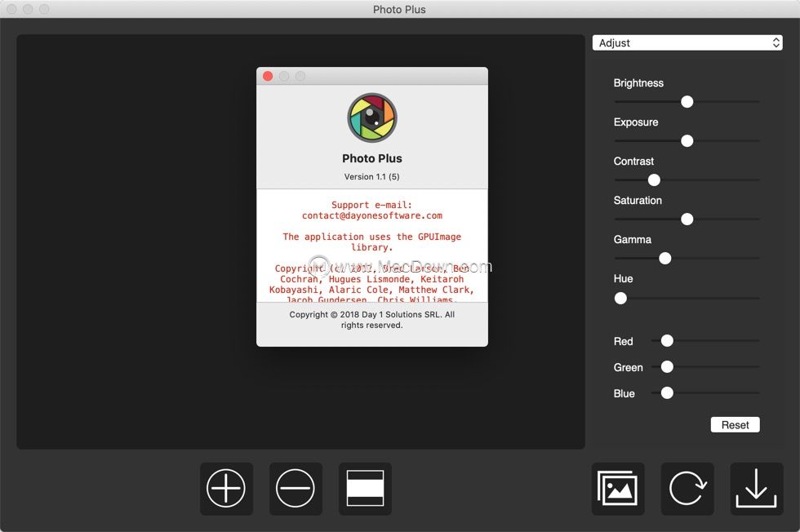Click the Gamma label

tap(632, 240)
